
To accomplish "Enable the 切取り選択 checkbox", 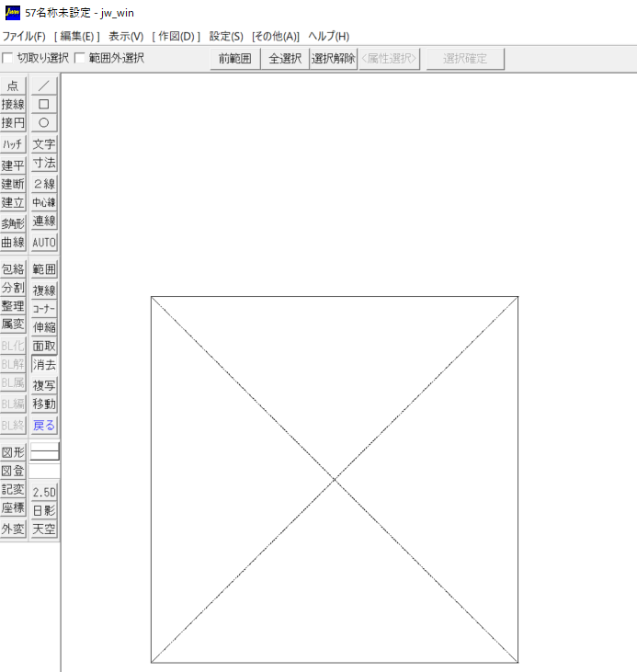I will tap(7, 58).
